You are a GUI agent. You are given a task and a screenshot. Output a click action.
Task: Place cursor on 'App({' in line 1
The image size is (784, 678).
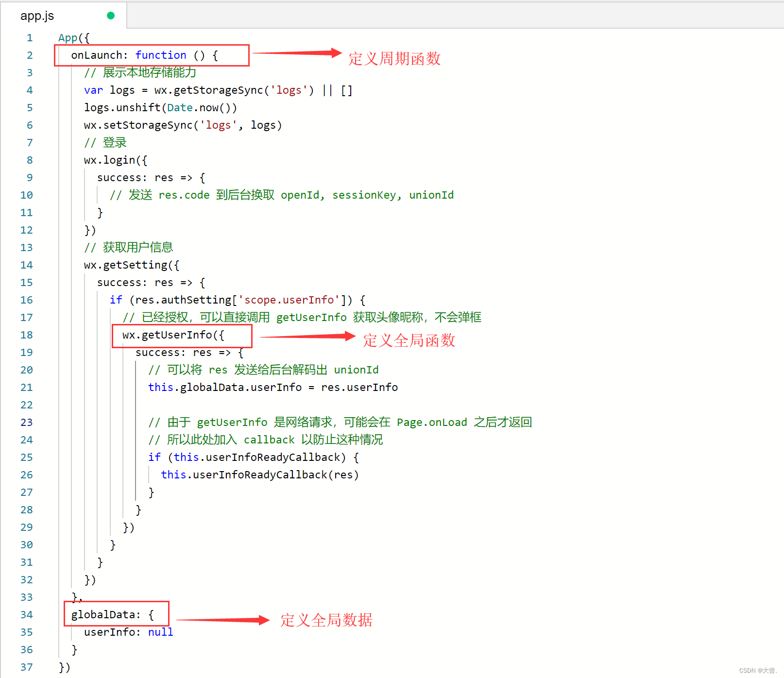74,38
